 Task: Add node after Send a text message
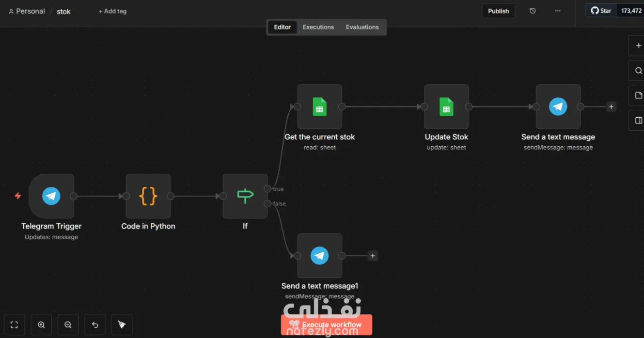tap(611, 107)
